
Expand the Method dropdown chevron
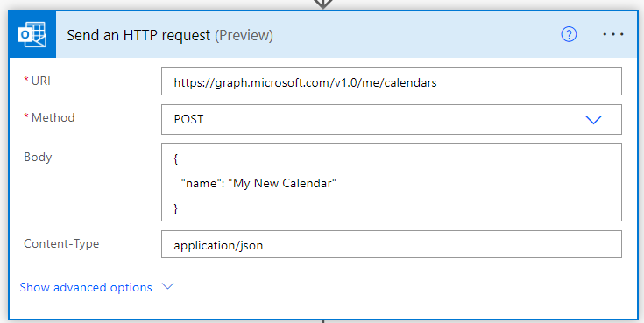point(593,119)
